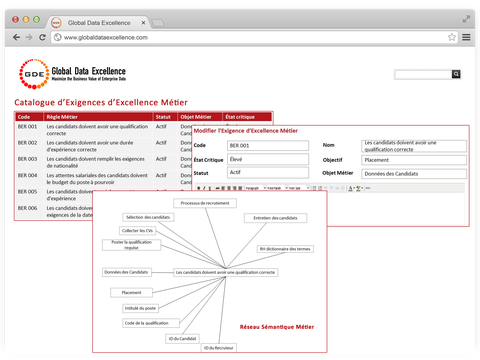This screenshot has width=480, height=360.
Task: Click the État Critique field showing Élevé
Action: click(x=268, y=159)
